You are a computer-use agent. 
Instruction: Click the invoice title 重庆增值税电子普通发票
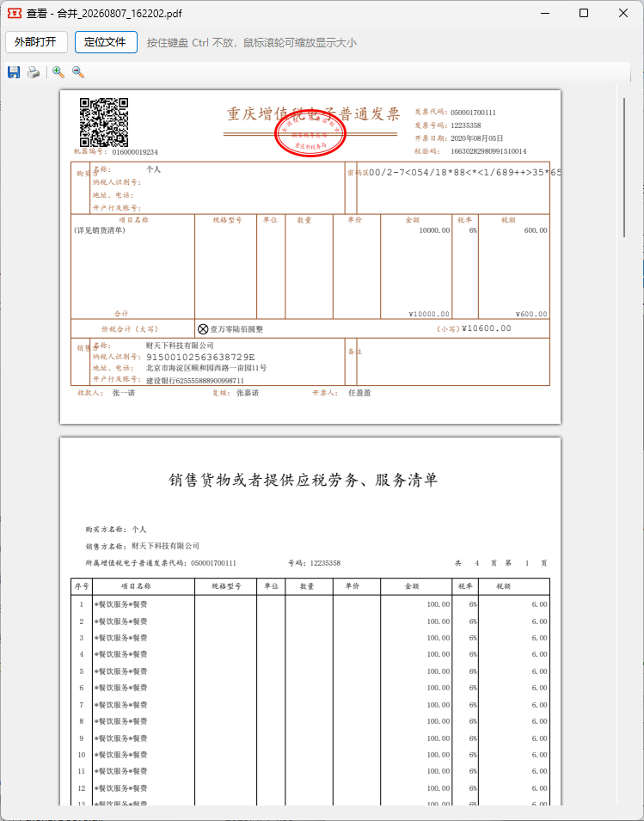point(313,113)
